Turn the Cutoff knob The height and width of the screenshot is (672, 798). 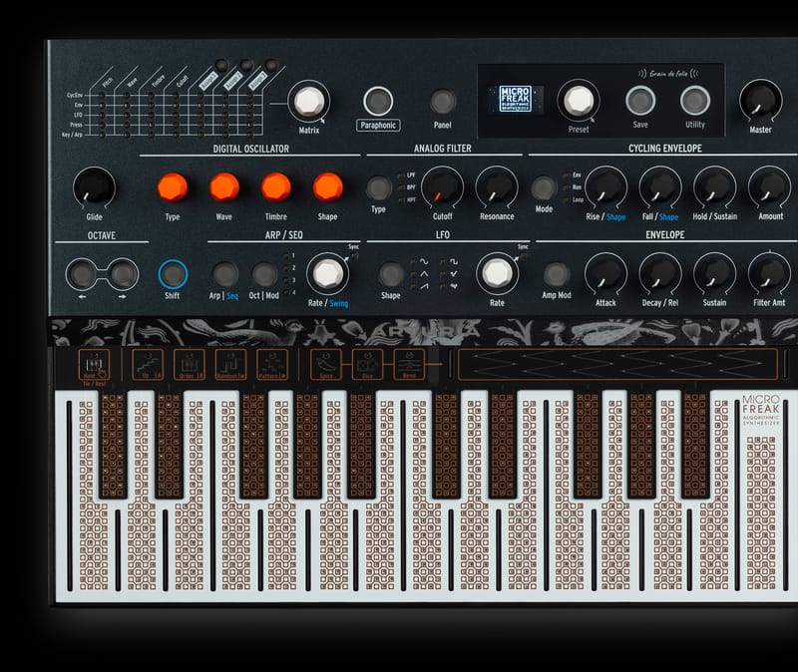pos(443,187)
